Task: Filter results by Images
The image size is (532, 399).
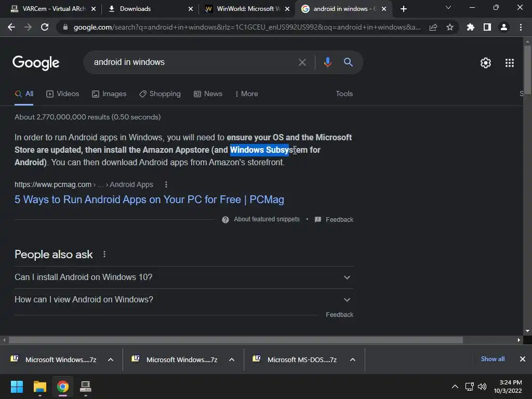Action: pos(109,94)
